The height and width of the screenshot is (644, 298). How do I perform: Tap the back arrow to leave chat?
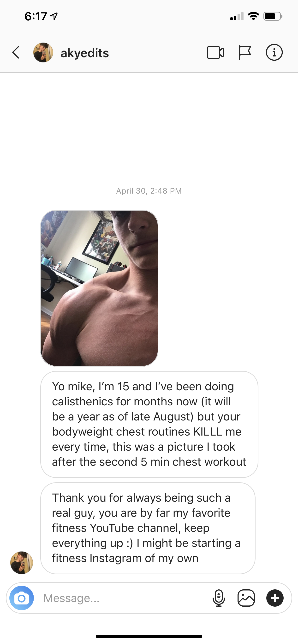click(16, 52)
